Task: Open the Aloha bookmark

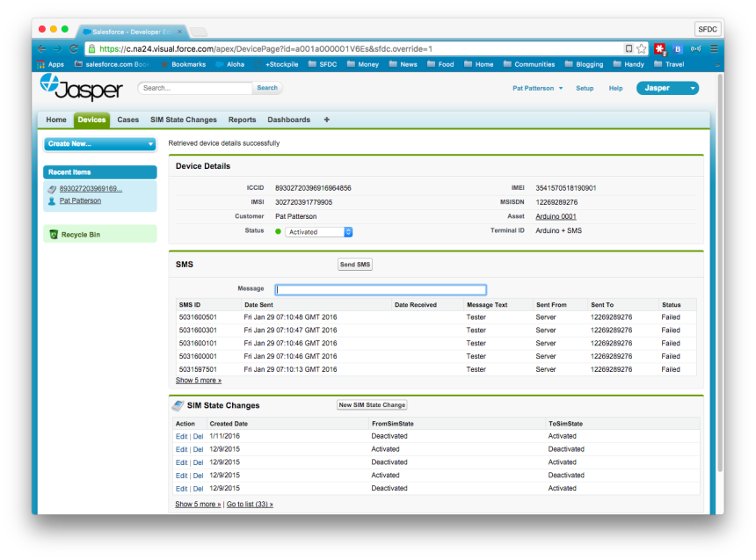Action: (x=230, y=64)
